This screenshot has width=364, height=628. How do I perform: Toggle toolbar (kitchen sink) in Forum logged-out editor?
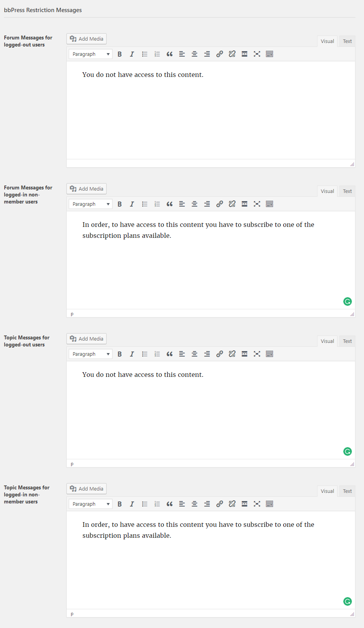click(x=269, y=54)
